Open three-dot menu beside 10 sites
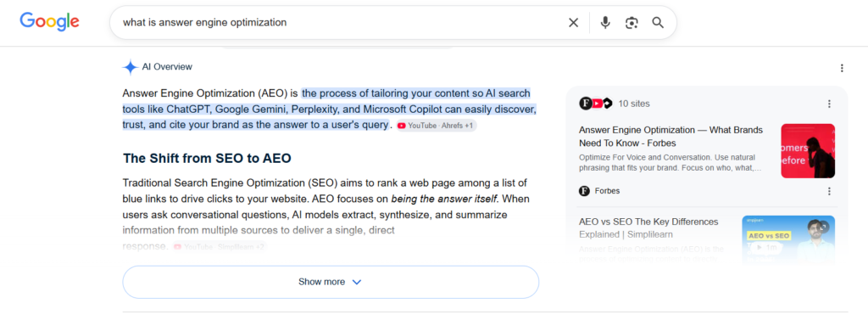 pyautogui.click(x=829, y=104)
